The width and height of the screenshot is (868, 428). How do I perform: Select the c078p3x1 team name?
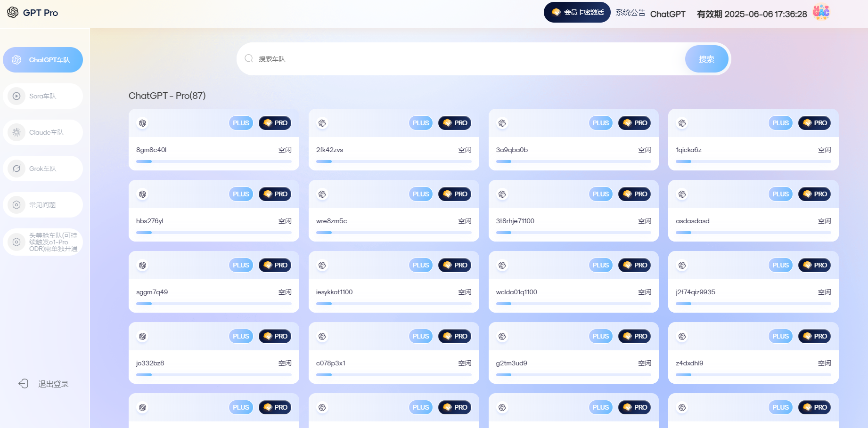(331, 363)
